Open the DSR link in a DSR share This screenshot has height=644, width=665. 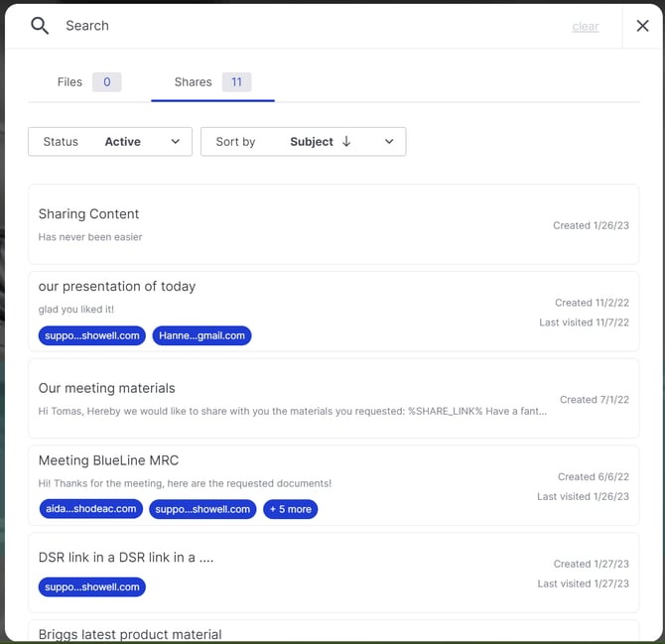pyautogui.click(x=126, y=558)
